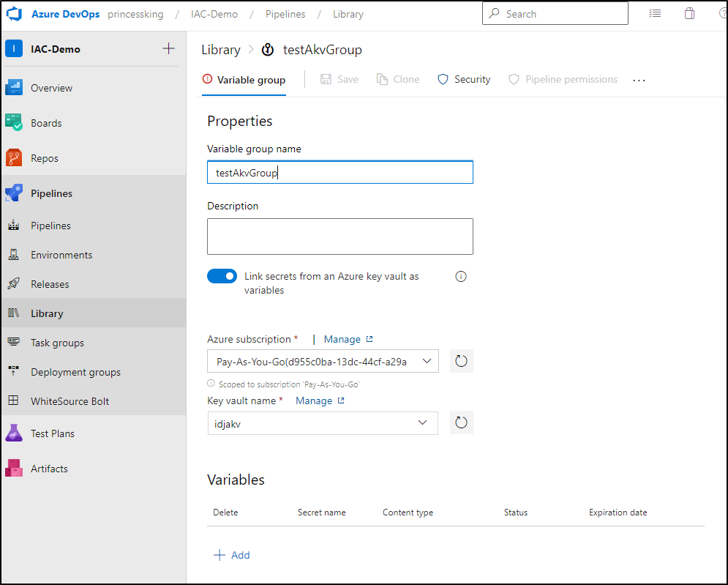Screen dimensions: 728x585
Task: Open the Security settings
Action: click(x=464, y=80)
